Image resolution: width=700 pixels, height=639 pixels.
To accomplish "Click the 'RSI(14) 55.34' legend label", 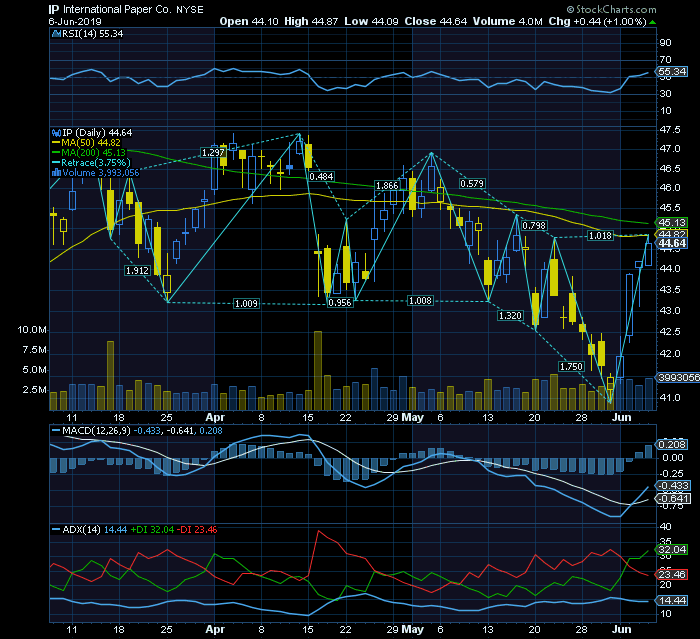I will (x=92, y=33).
